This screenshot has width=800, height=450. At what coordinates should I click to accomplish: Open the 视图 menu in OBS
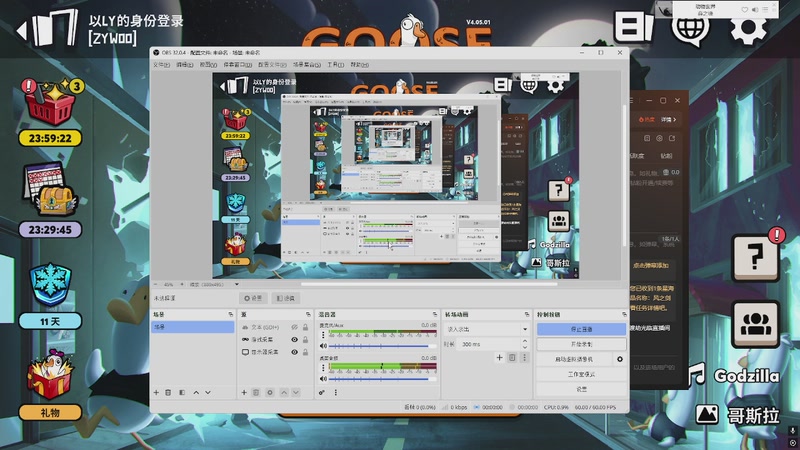pyautogui.click(x=208, y=65)
